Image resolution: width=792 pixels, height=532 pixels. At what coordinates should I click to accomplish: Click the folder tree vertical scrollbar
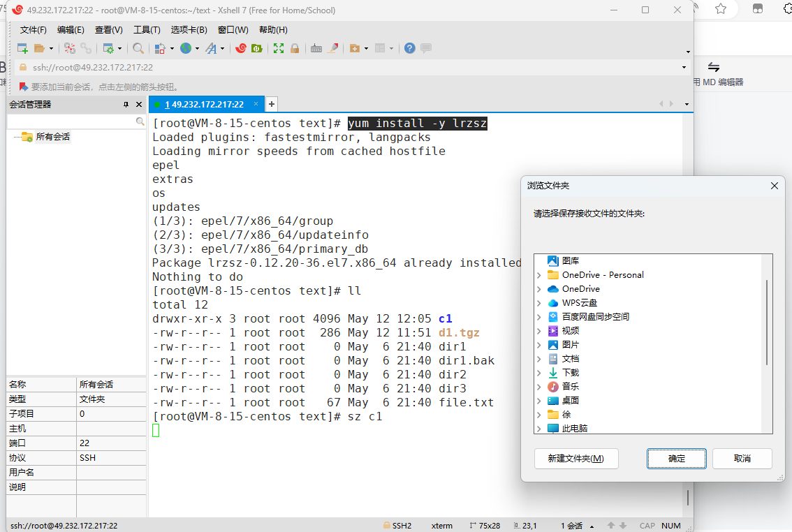coord(767,322)
